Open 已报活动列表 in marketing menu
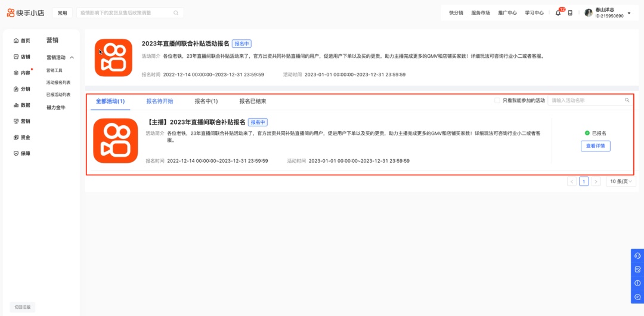Image resolution: width=644 pixels, height=316 pixels. pos(58,94)
